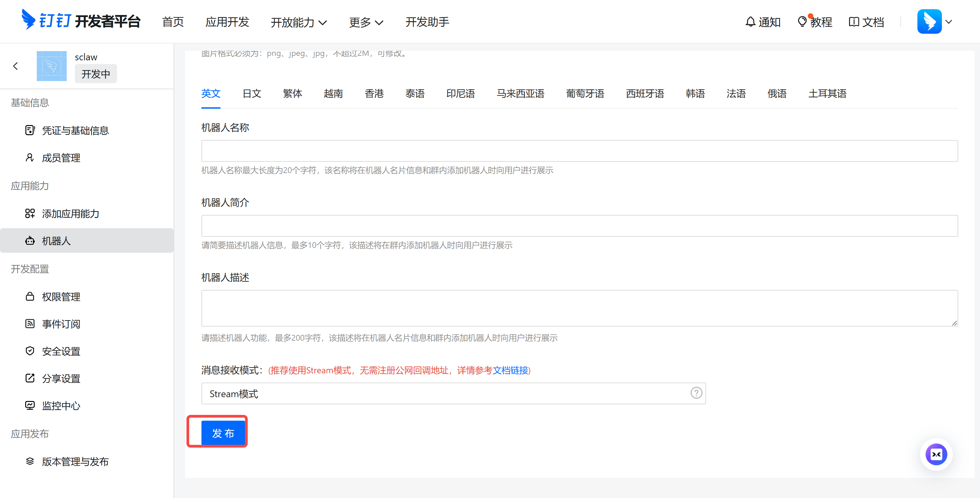The width and height of the screenshot is (980, 498).
Task: Click the help question mark in Stream模式 field
Action: pyautogui.click(x=696, y=393)
